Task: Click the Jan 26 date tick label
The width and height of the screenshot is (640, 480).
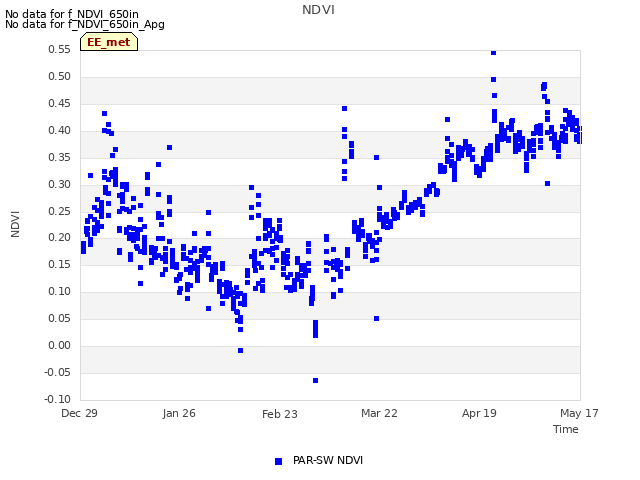Action: (x=179, y=413)
